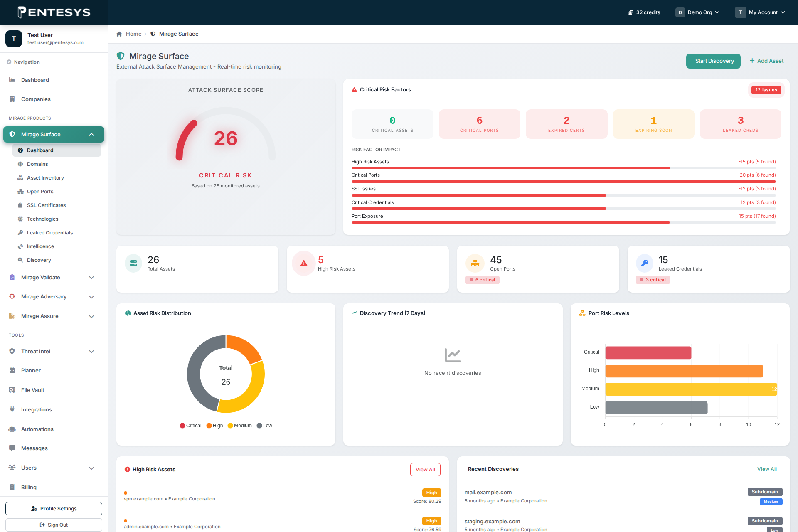
Task: Click the File Vault icon
Action: point(12,390)
